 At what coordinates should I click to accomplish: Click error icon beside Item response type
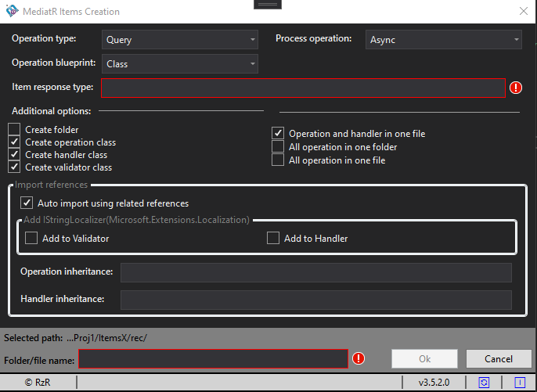515,88
